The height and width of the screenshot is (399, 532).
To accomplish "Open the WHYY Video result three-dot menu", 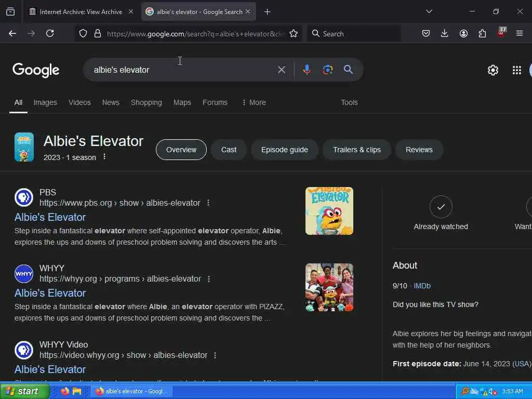I will [215, 355].
